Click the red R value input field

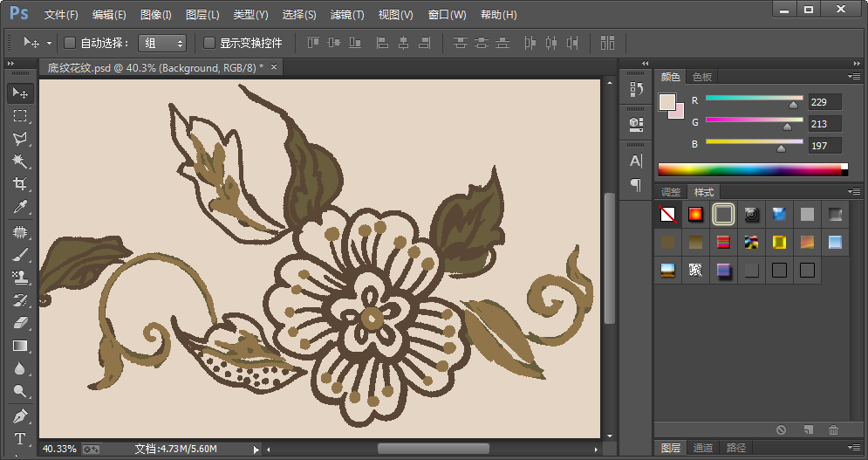point(824,102)
